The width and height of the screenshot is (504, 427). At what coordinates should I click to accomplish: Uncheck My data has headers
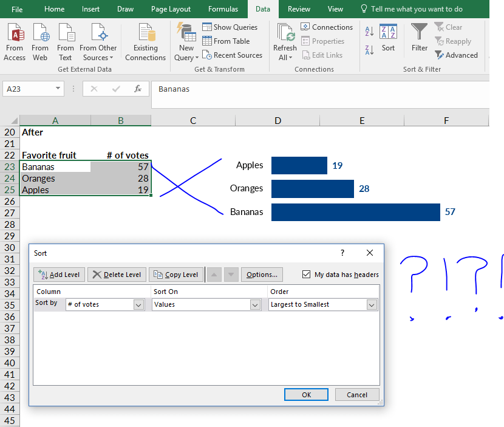pyautogui.click(x=307, y=274)
